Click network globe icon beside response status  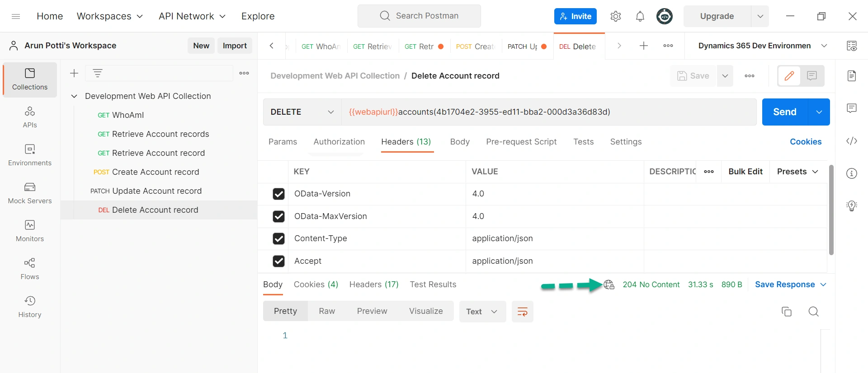pos(609,284)
